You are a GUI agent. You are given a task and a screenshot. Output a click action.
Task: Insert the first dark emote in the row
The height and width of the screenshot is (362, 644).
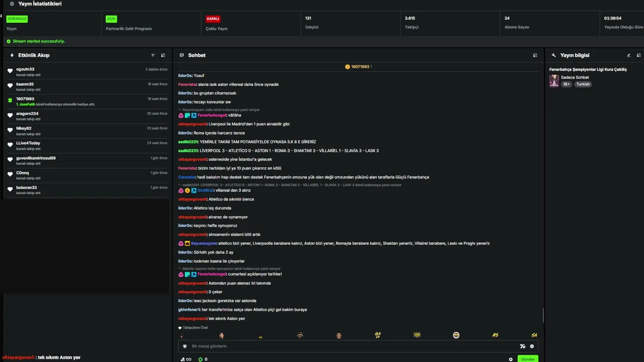[182, 335]
